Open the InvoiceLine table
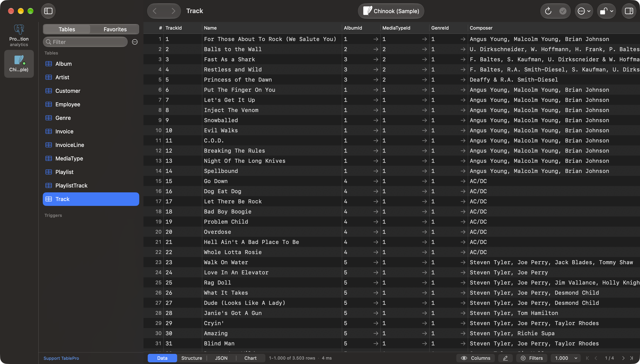Viewport: 640px width, 364px height. click(x=91, y=145)
